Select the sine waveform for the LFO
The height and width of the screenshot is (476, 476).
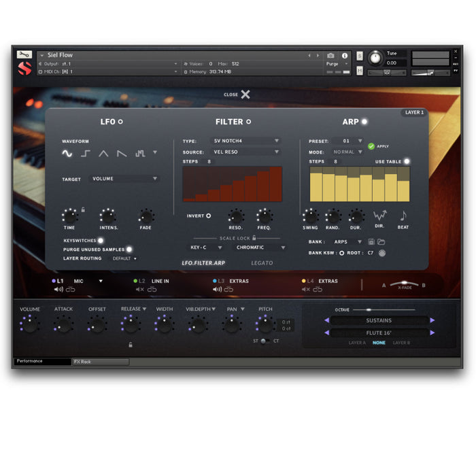coord(67,154)
